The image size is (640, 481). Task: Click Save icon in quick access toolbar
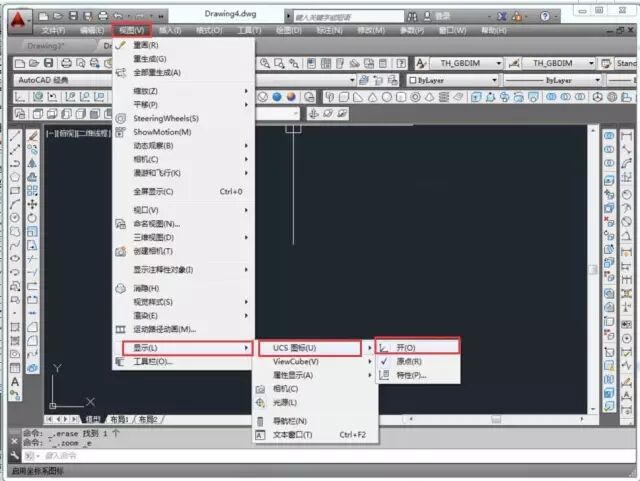pos(73,16)
